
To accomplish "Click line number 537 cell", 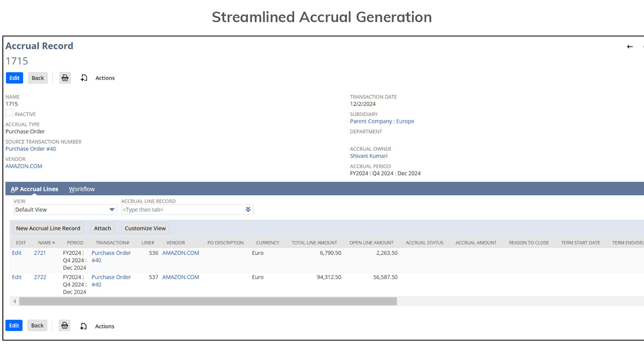I will pyautogui.click(x=153, y=277).
